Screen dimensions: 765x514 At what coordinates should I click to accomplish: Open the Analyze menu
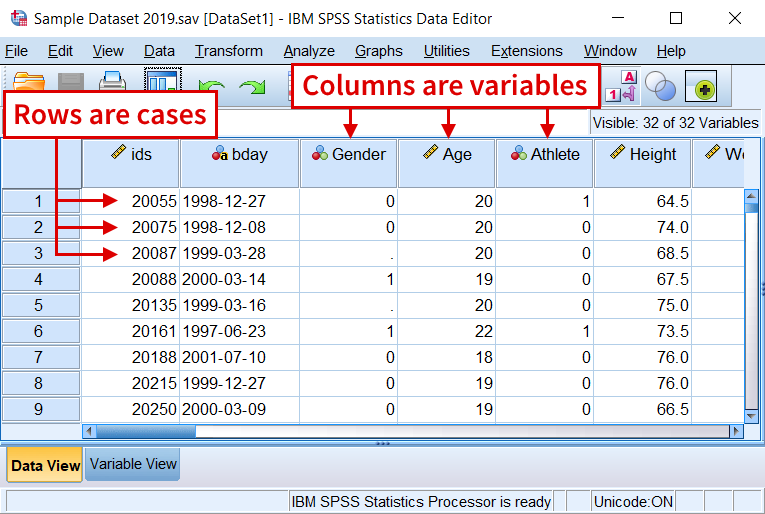pyautogui.click(x=309, y=51)
